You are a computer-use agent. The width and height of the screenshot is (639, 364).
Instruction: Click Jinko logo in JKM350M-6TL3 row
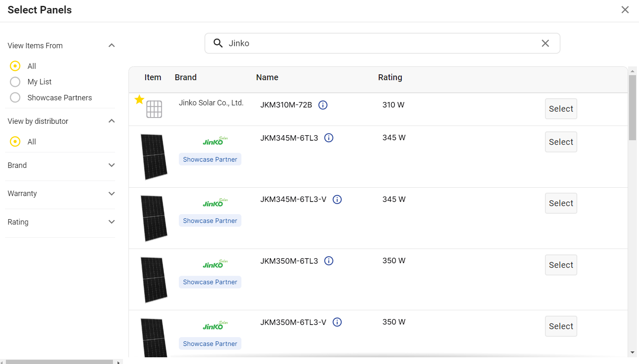215,264
